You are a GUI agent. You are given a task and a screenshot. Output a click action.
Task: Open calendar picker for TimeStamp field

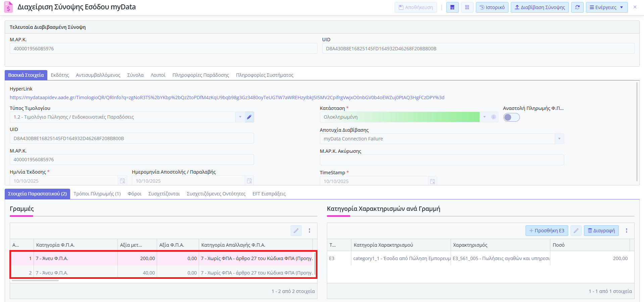432,181
